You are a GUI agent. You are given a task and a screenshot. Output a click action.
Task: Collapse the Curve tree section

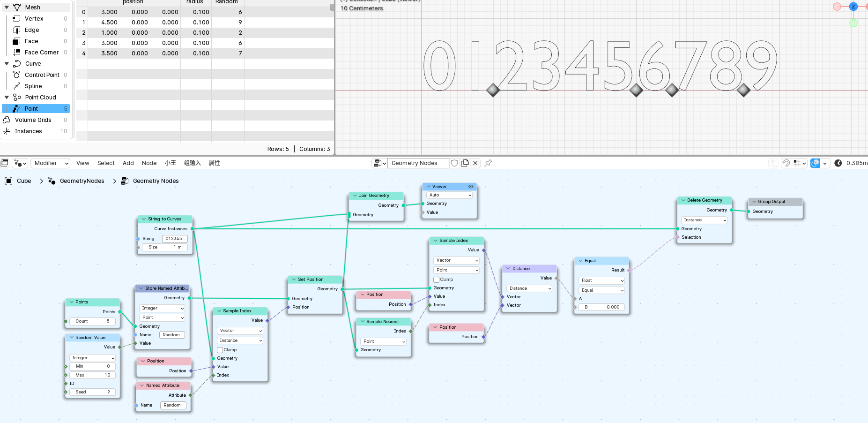(7, 64)
